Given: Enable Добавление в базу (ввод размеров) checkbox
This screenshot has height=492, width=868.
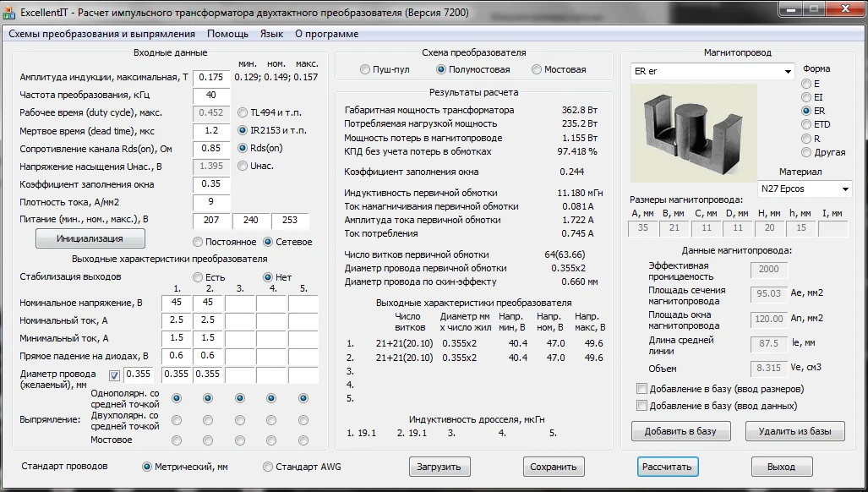Looking at the screenshot, I should tap(641, 389).
